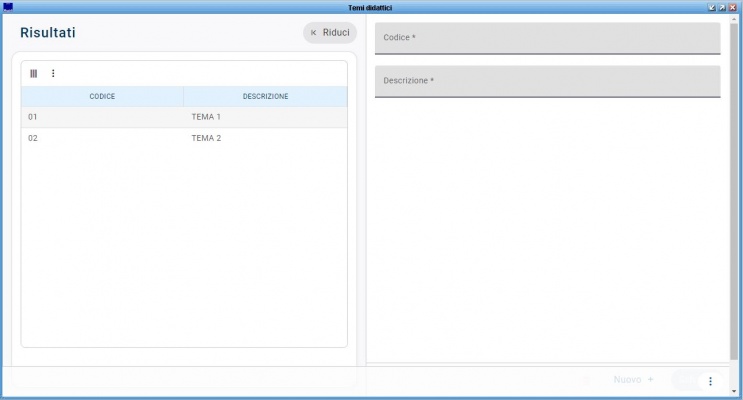Collapse the results panel with Riduci

[330, 33]
